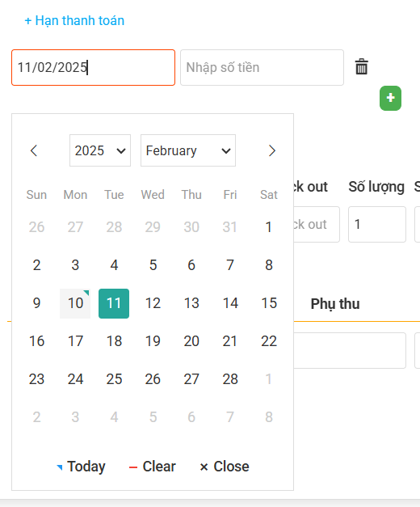Pick February 20 in the calendar
This screenshot has height=507, width=420.
pyautogui.click(x=191, y=341)
